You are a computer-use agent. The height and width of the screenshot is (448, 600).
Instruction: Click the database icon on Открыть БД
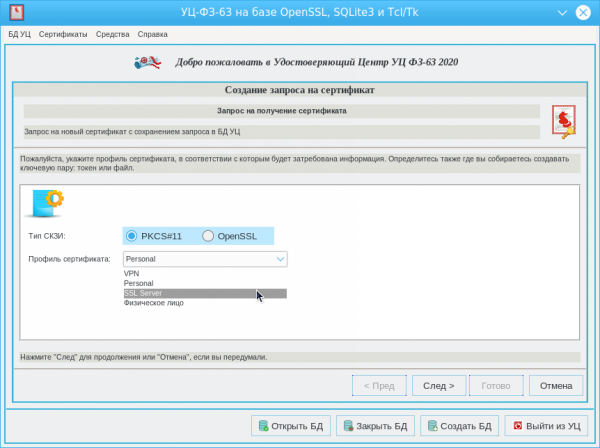(x=263, y=425)
